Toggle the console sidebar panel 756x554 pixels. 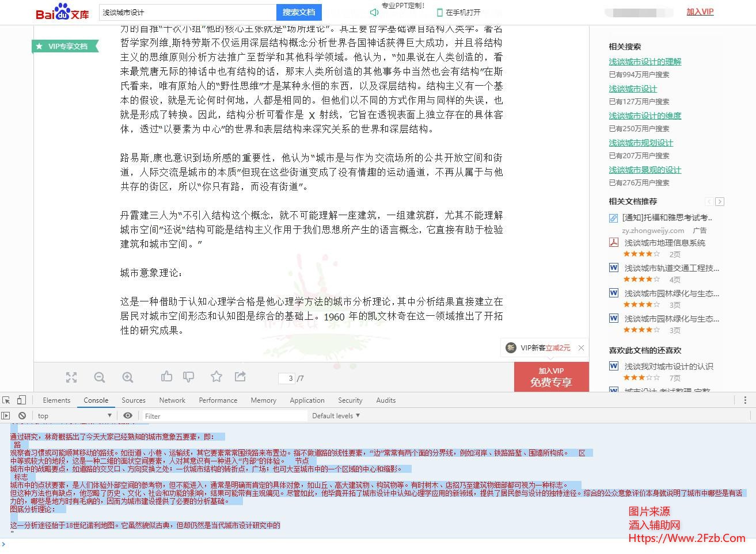6,415
